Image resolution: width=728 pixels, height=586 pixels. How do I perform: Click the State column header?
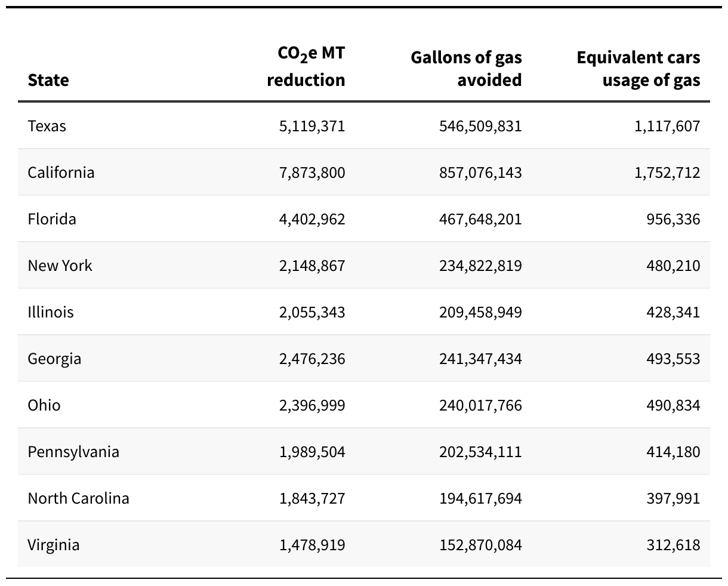[x=48, y=80]
